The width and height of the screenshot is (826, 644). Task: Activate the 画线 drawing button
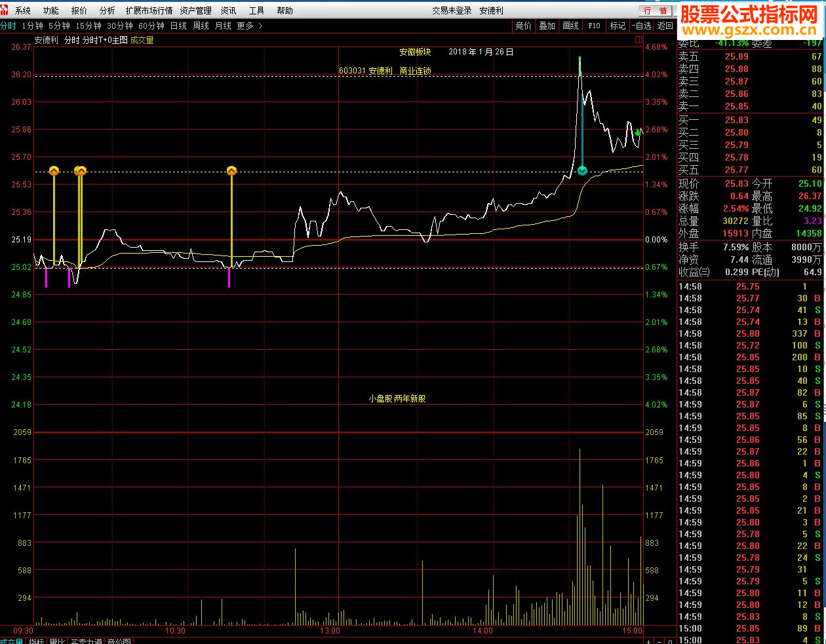pos(571,26)
